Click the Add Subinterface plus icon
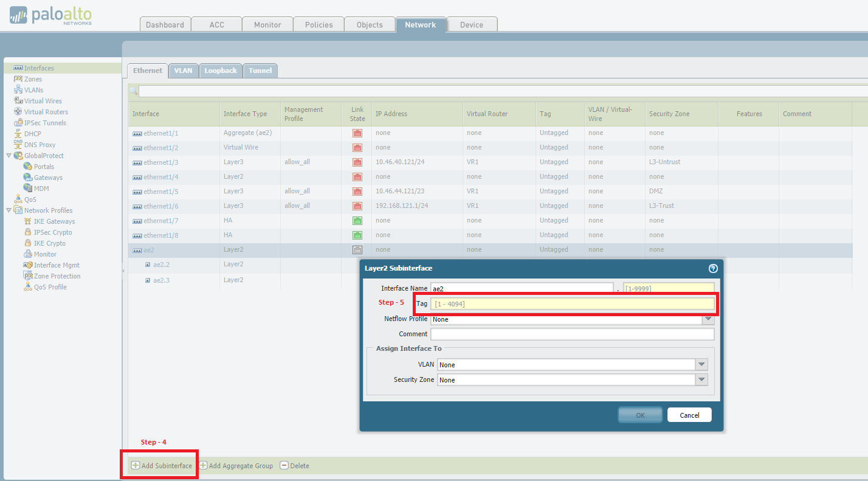 (x=136, y=466)
